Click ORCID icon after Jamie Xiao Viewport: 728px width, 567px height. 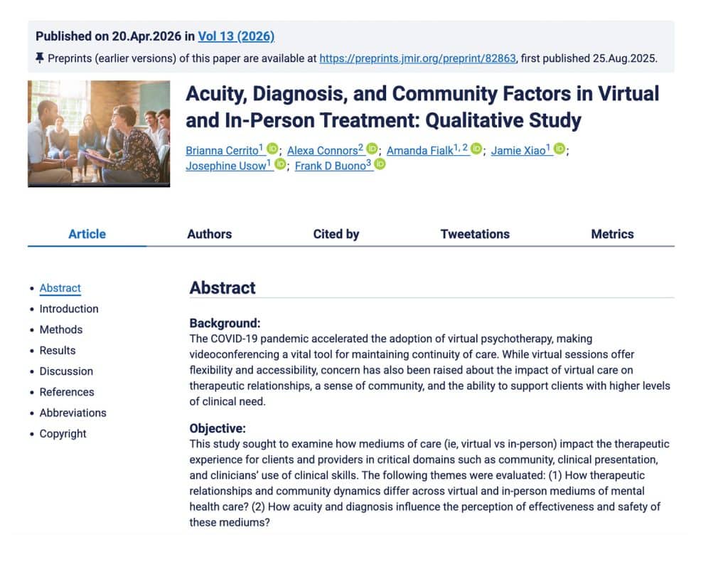click(560, 149)
